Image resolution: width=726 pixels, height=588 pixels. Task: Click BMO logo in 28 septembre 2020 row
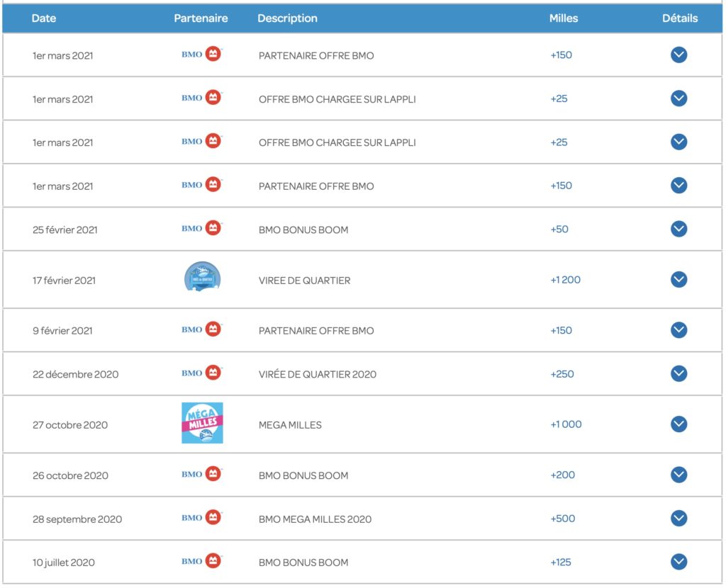202,518
